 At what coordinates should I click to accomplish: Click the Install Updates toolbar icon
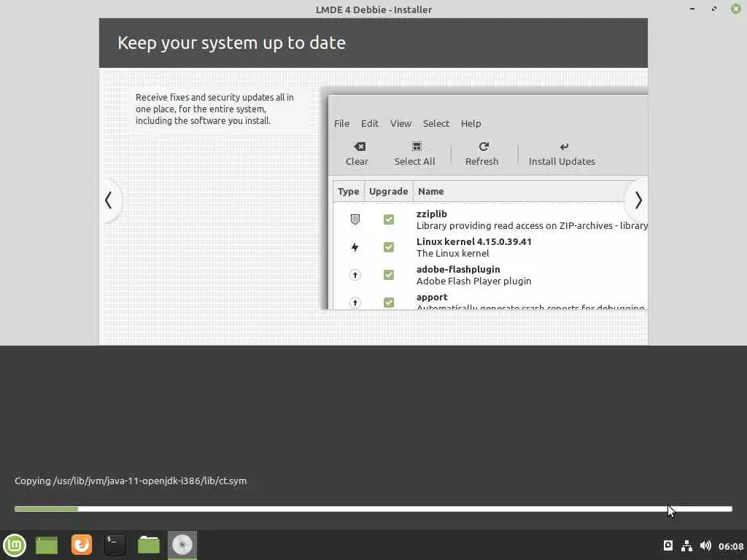(x=564, y=147)
